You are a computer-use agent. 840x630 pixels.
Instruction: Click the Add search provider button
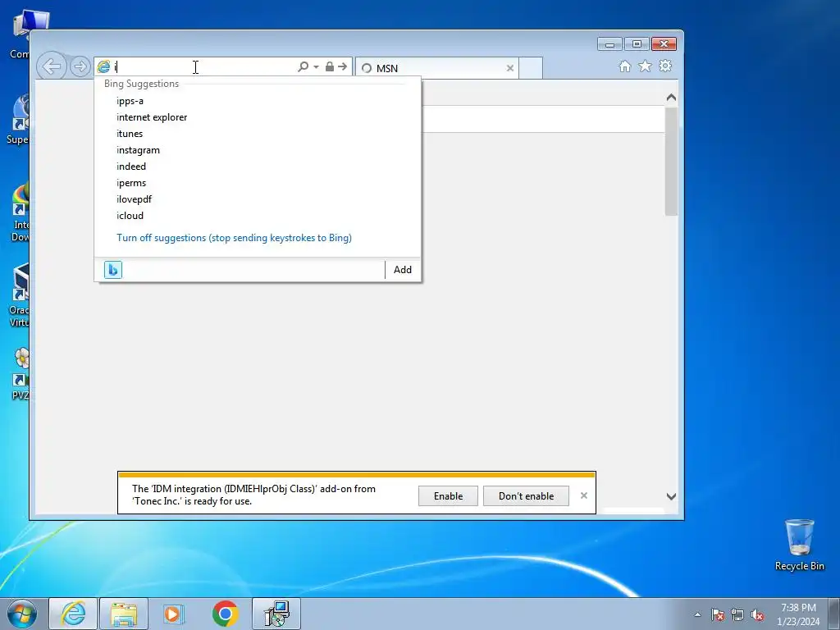(402, 269)
